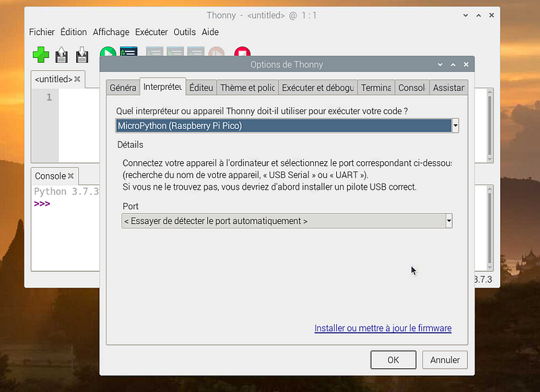Run the script with the green play icon
The image size is (540, 392).
coord(108,52)
